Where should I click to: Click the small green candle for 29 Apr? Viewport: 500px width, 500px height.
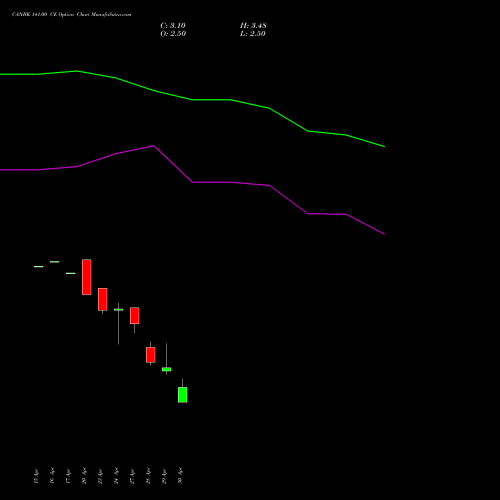click(x=167, y=369)
